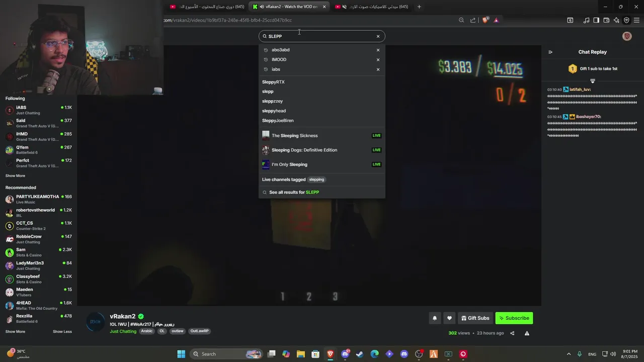The image size is (644, 362).
Task: Open Leo AI sparkle icon
Action: pos(616,20)
